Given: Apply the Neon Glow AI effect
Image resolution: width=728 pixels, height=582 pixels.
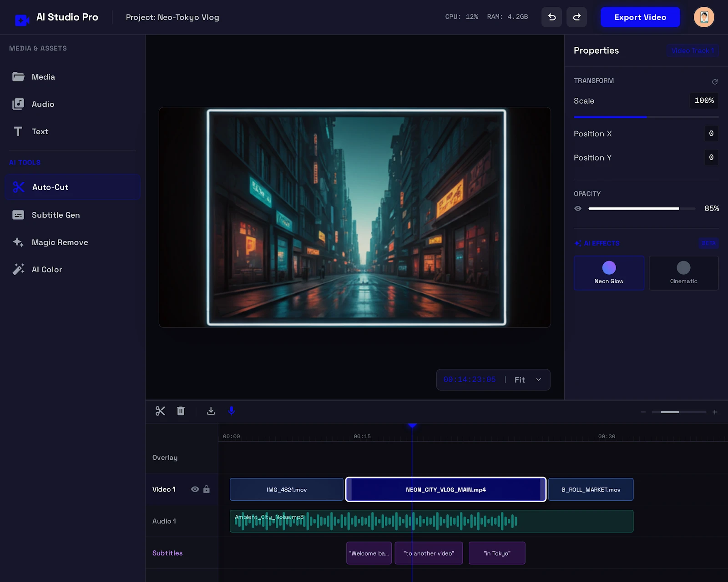Looking at the screenshot, I should coord(609,273).
